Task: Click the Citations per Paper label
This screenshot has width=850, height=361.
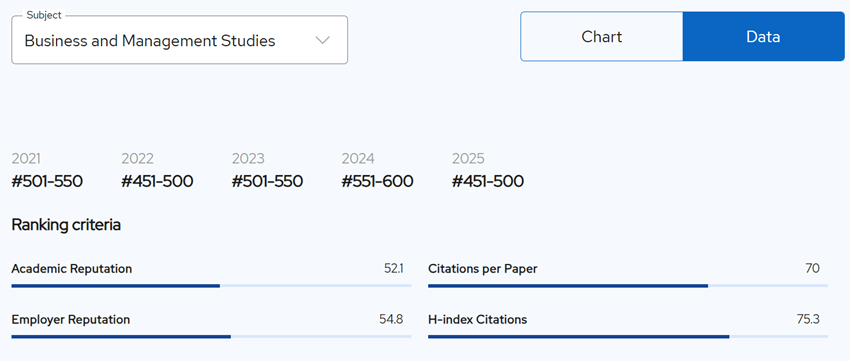Action: coord(482,269)
